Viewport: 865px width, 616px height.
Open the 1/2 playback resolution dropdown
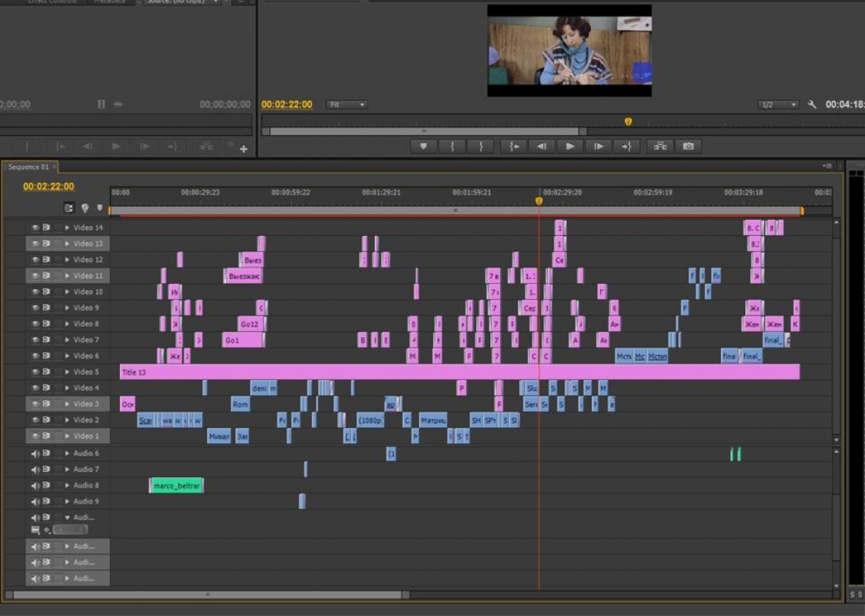pyautogui.click(x=778, y=104)
